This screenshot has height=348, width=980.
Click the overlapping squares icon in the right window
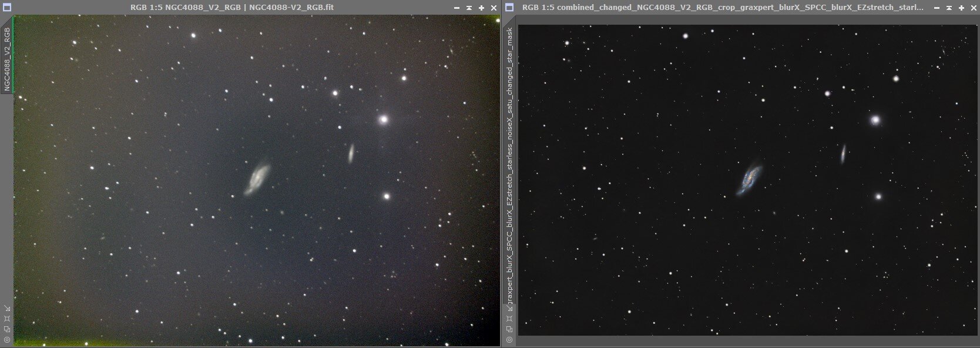click(509, 329)
